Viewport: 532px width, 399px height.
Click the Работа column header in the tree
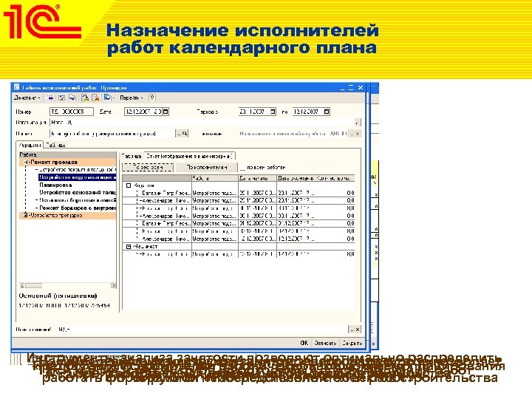(x=67, y=154)
